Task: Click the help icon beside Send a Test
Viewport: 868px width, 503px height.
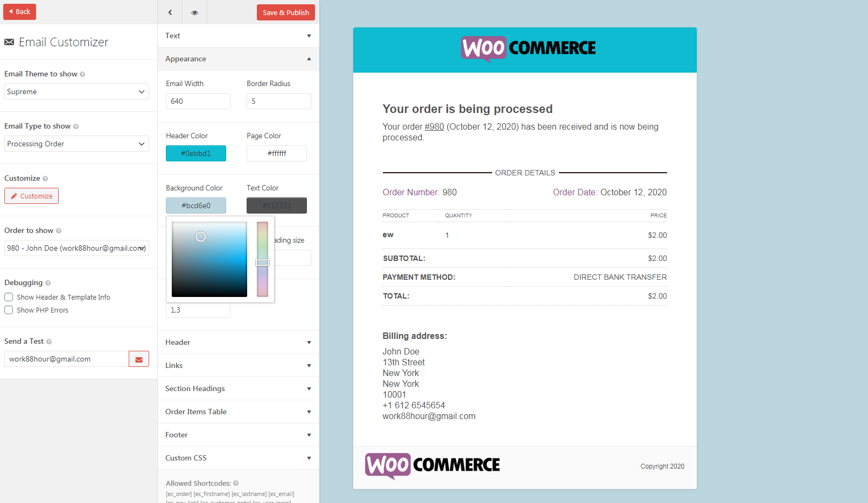Action: [49, 342]
